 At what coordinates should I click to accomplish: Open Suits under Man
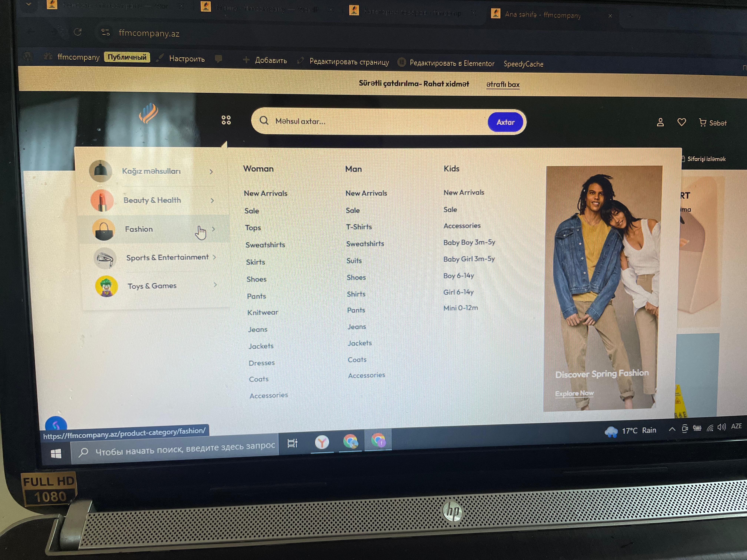click(x=354, y=261)
